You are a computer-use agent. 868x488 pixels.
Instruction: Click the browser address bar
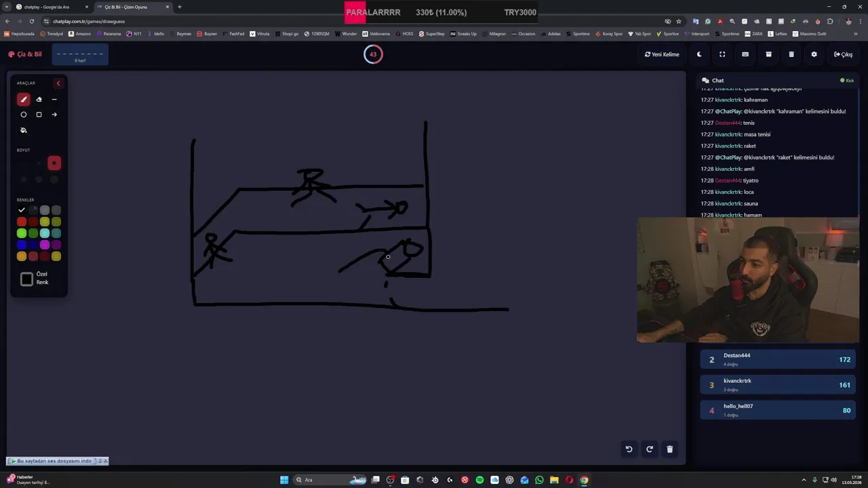coord(353,21)
